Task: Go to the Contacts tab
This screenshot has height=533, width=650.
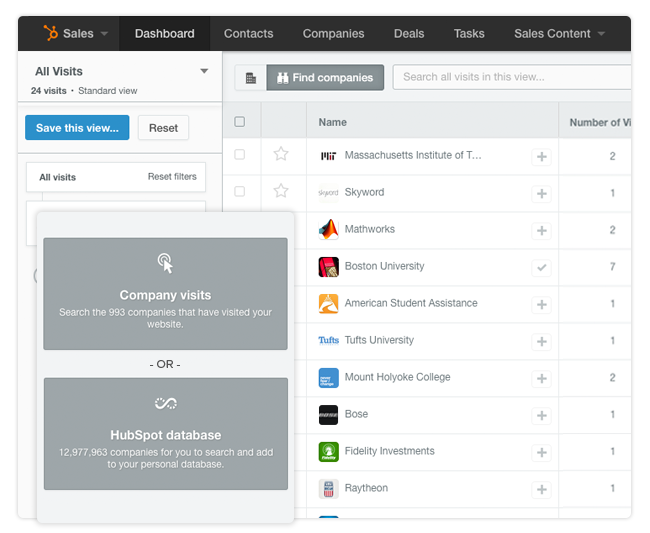Action: [x=248, y=34]
